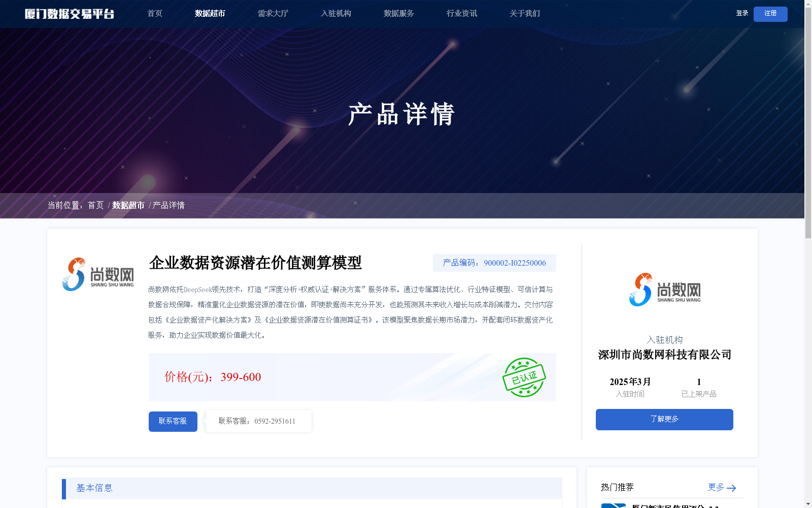812x508 pixels.
Task: Click 更多 link in 热门推荐
Action: tap(716, 488)
